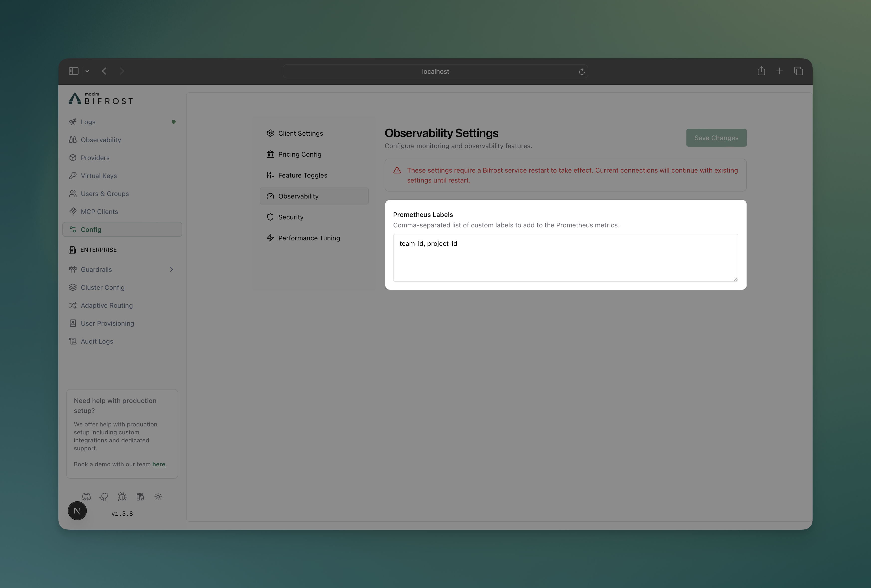871x588 pixels.
Task: Select Feature Toggles in settings
Action: [303, 175]
